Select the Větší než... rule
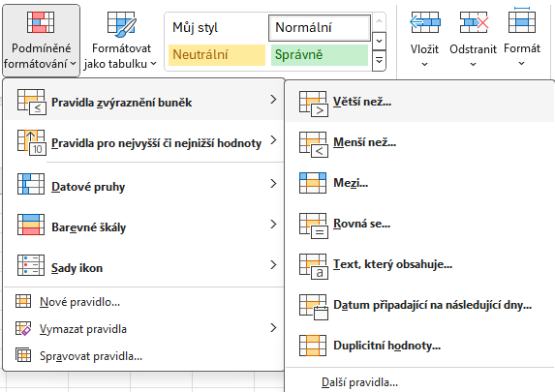 tap(419, 103)
